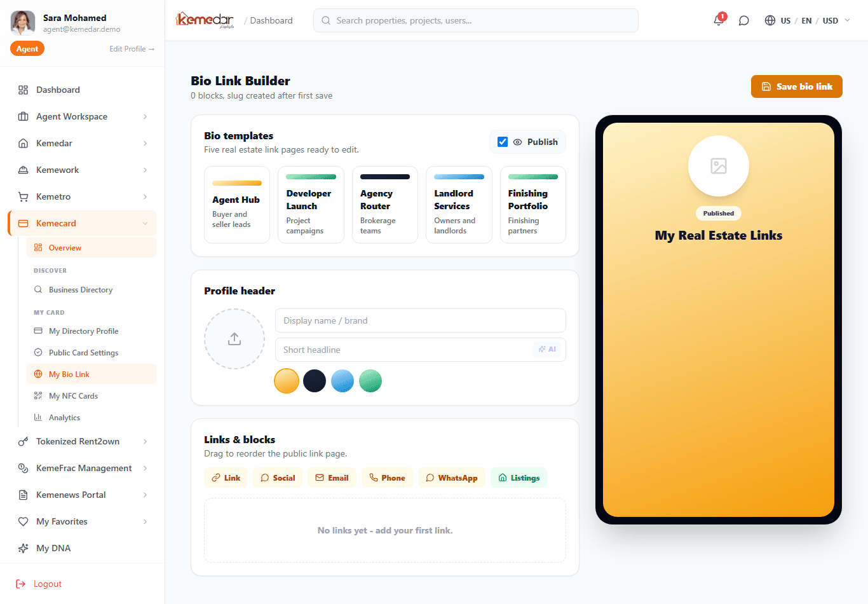Click the upload photo circle
Image resolution: width=868 pixels, height=604 pixels.
(x=234, y=339)
